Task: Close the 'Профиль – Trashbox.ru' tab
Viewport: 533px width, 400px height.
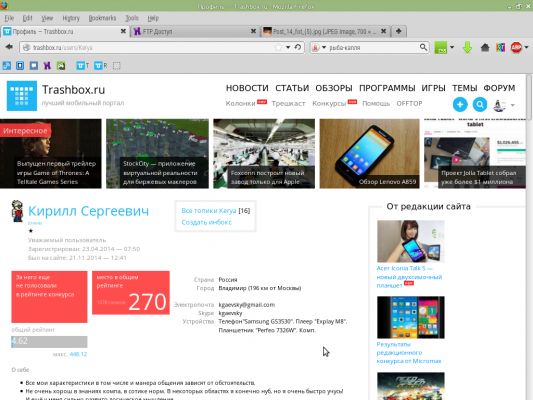Action: click(123, 31)
